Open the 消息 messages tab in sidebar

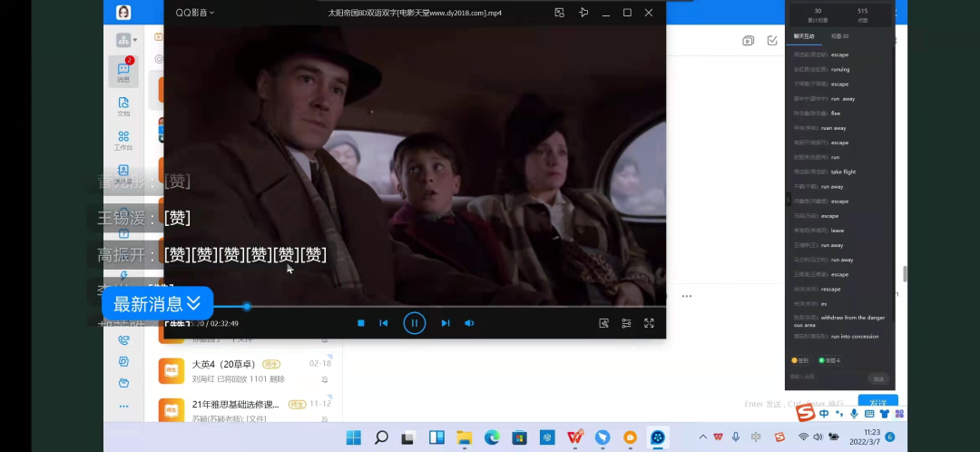click(123, 72)
